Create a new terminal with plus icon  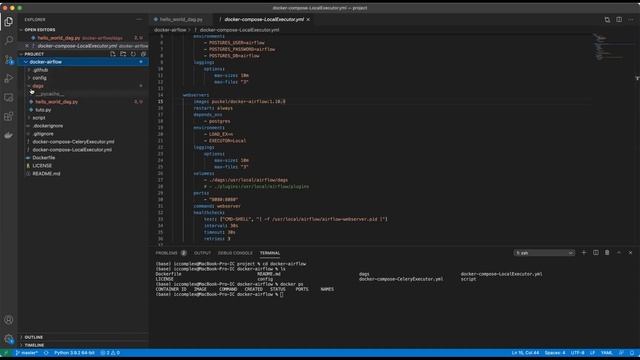pyautogui.click(x=584, y=253)
